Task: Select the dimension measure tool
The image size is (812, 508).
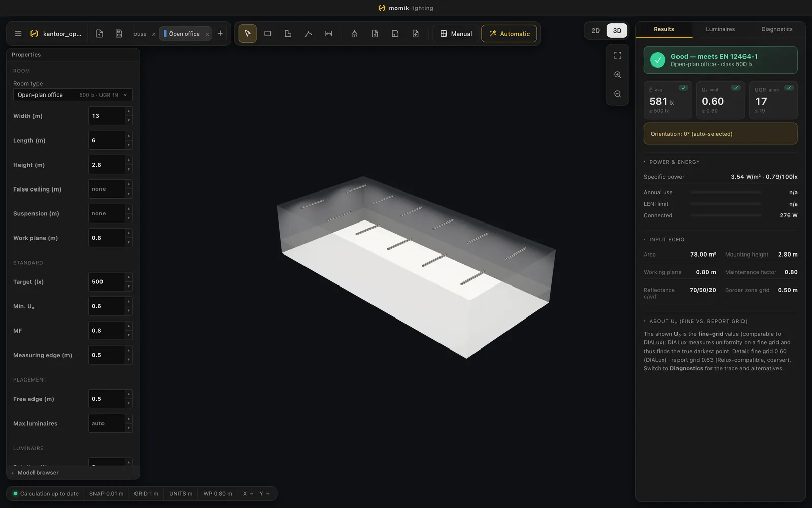Action: (329, 34)
